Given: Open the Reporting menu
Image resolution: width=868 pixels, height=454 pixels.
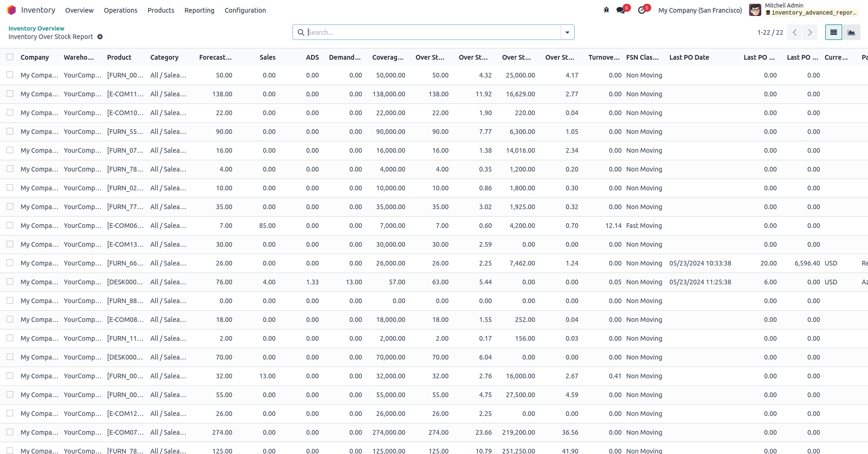Looking at the screenshot, I should [199, 10].
